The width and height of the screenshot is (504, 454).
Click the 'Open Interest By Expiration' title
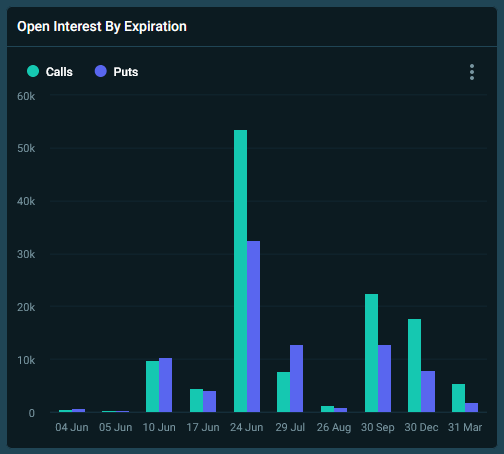coord(102,27)
